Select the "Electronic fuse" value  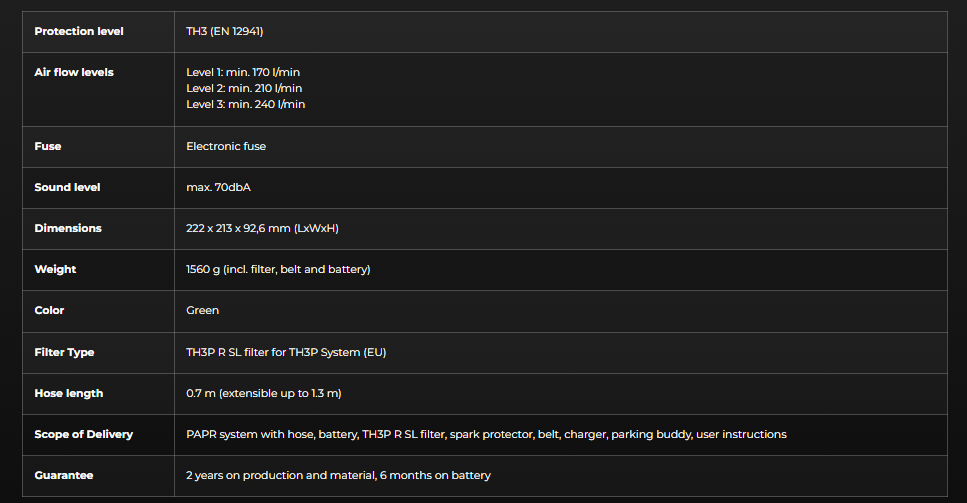pos(226,146)
